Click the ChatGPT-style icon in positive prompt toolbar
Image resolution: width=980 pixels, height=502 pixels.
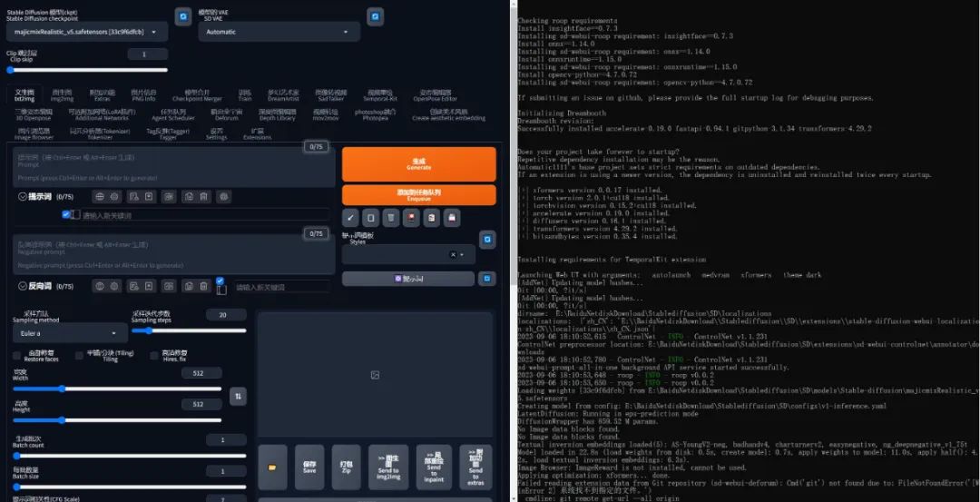(224, 196)
